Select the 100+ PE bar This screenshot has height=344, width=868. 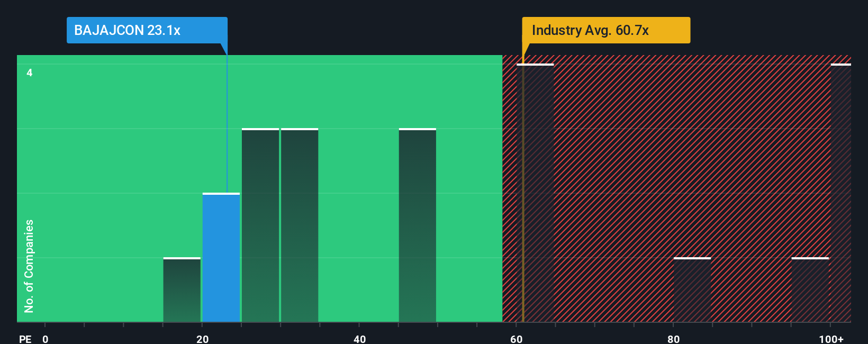[840, 193]
